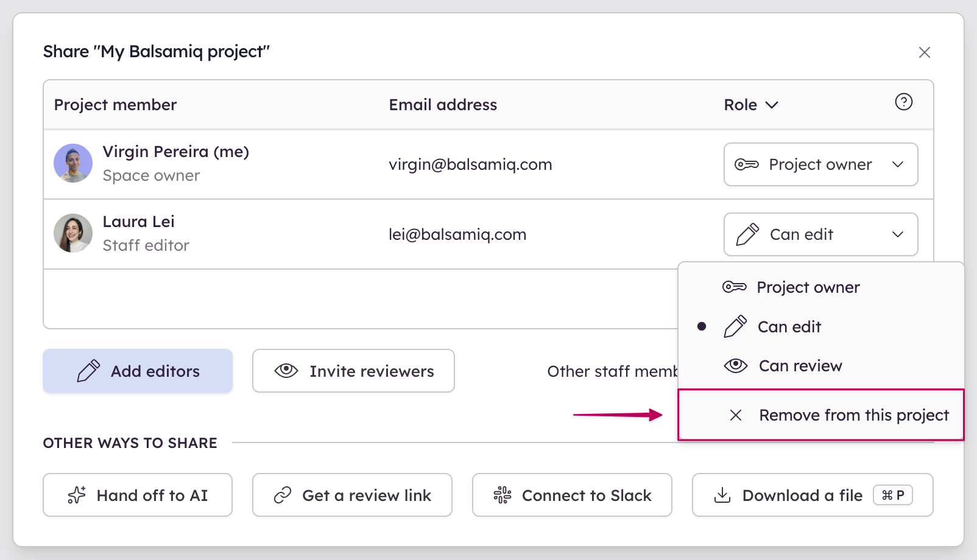Click the ⌘P shortcut badge on Download

click(x=893, y=495)
